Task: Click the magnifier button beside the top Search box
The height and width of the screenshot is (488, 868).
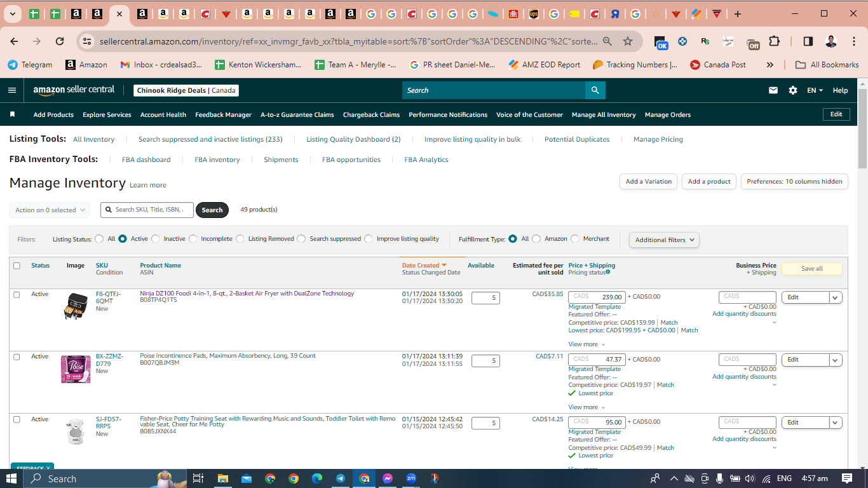Action: pos(595,90)
